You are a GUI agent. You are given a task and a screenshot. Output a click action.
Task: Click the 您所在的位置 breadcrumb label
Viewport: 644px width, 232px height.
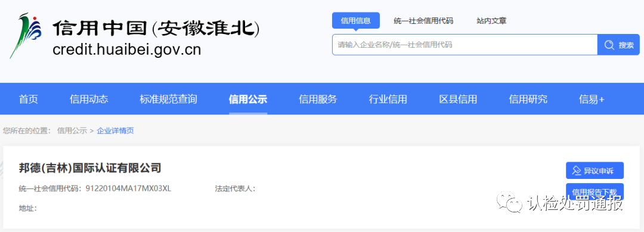(27, 131)
